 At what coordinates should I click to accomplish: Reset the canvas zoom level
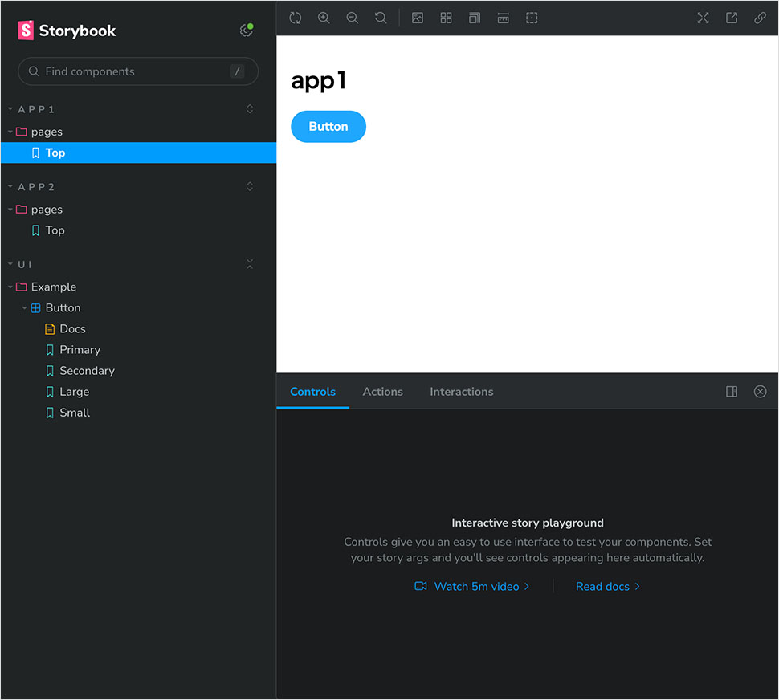point(381,18)
